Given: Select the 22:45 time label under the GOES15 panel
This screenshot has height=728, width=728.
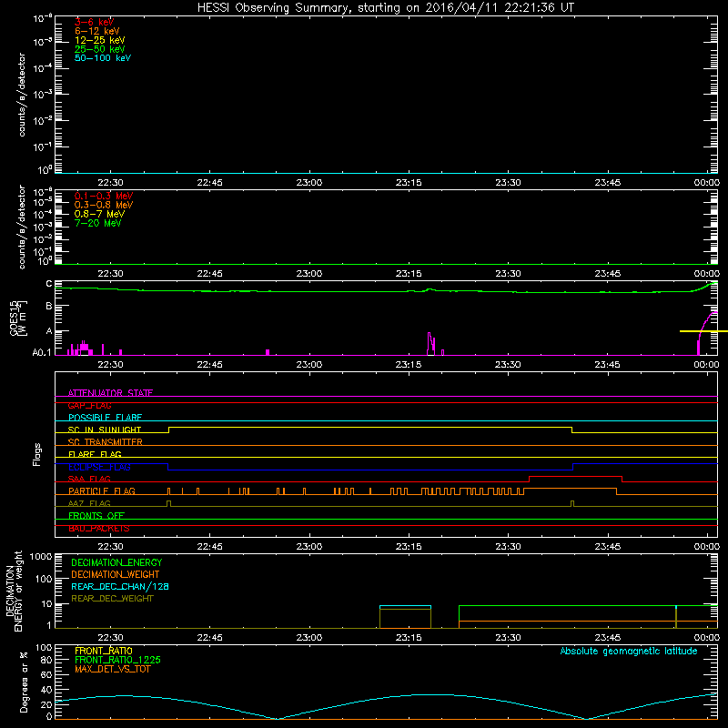Looking at the screenshot, I should coord(210,365).
